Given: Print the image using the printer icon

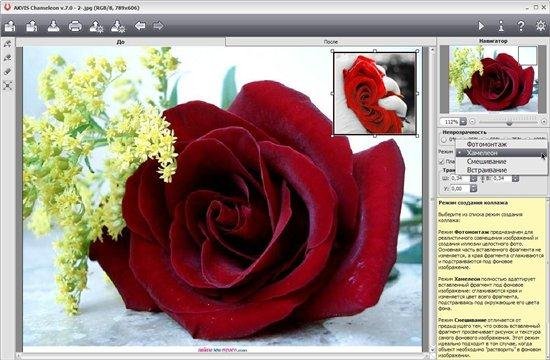Looking at the screenshot, I should tap(75, 26).
